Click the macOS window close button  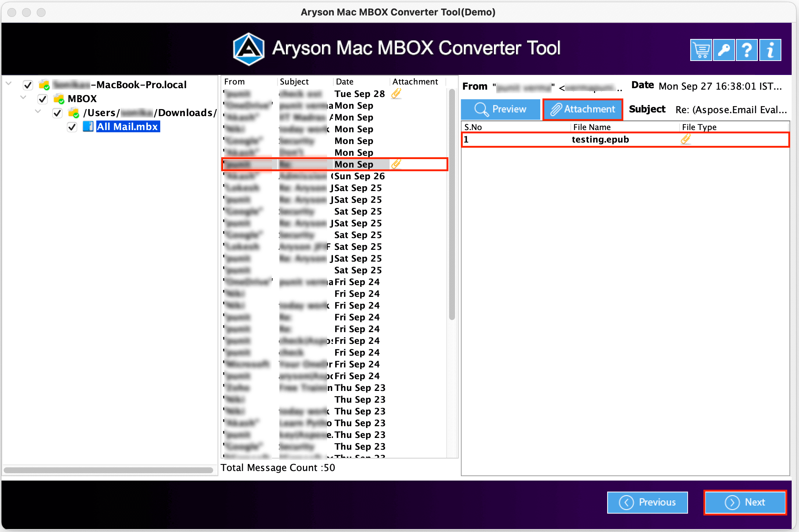[x=12, y=12]
